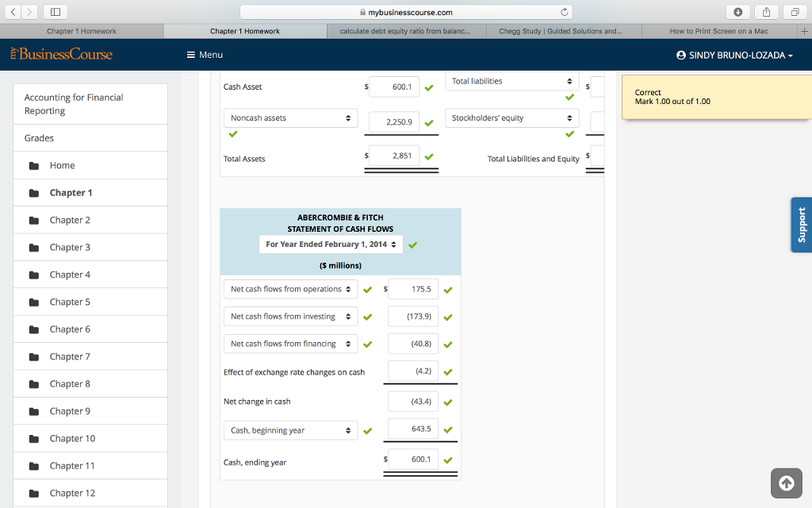Viewport: 812px width, 508px height.
Task: Click the scroll-to-top arrow button
Action: tap(786, 483)
